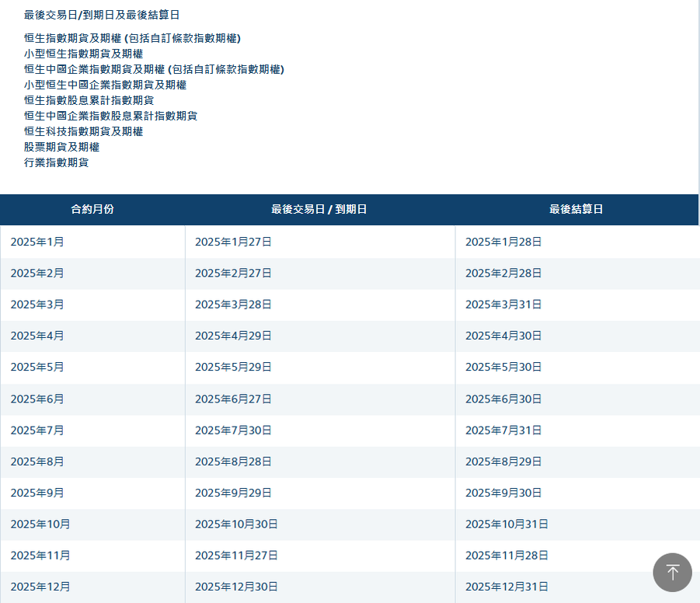Select the heading 最後交易日/到期日及最後結算日
Viewport: 700px width, 603px height.
pyautogui.click(x=102, y=15)
